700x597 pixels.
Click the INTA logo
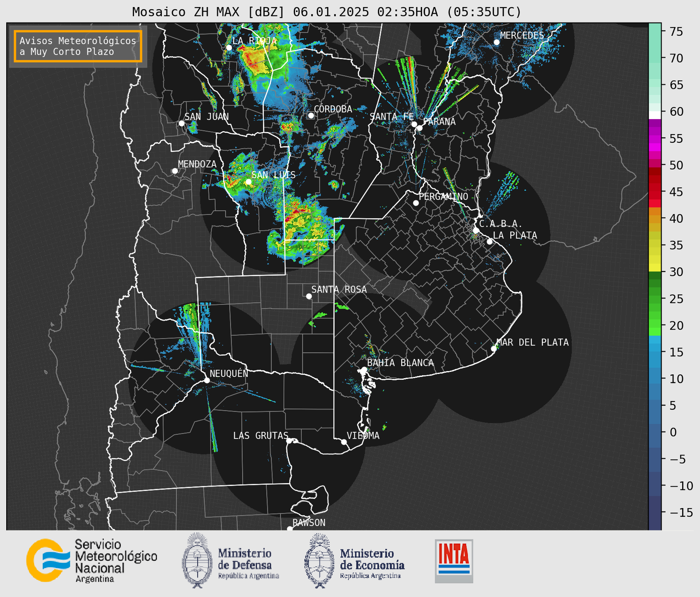tap(454, 561)
